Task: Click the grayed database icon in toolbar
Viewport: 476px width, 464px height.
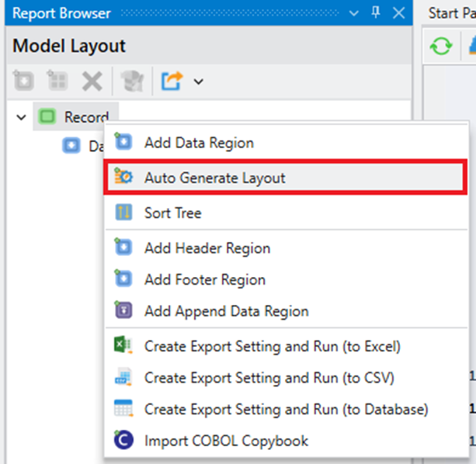Action: point(133,81)
